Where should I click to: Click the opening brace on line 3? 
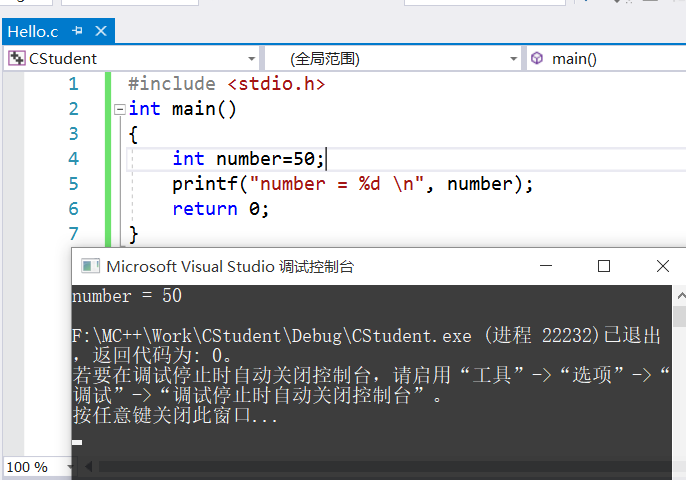point(133,134)
